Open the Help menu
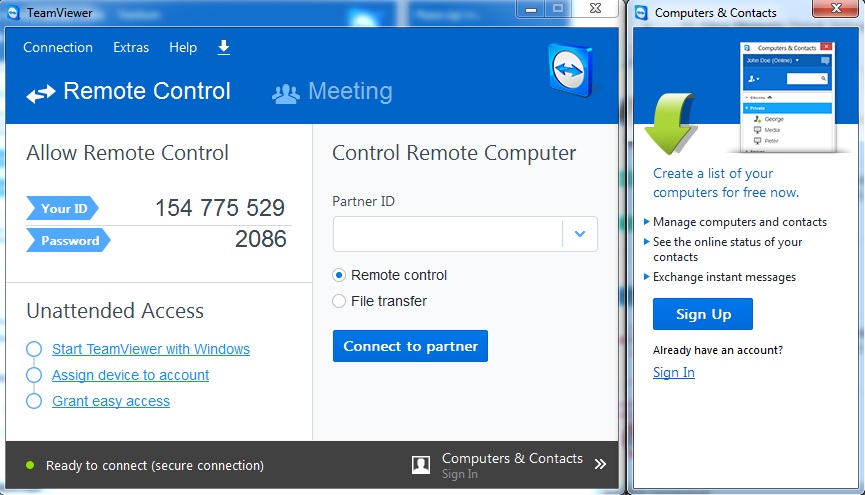 [x=183, y=47]
